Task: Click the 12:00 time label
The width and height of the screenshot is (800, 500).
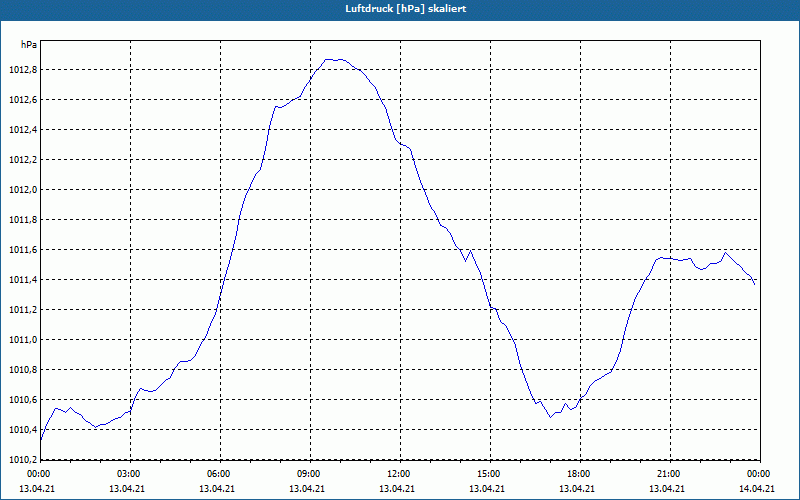Action: pos(397,474)
